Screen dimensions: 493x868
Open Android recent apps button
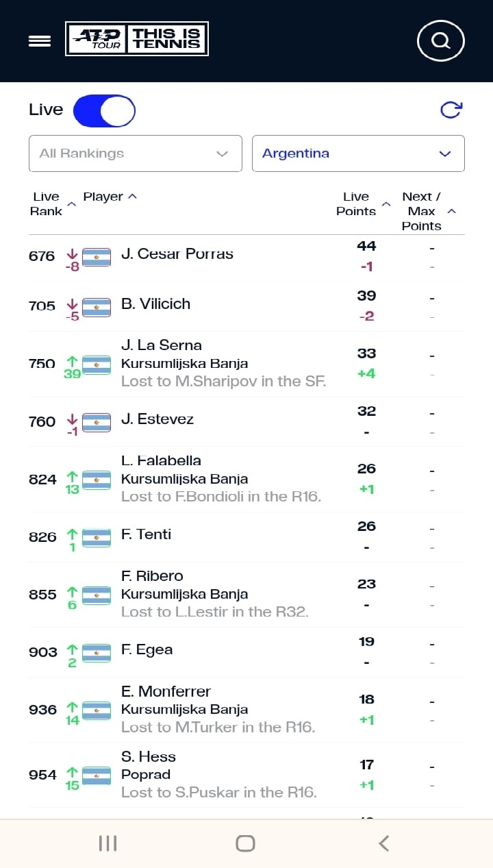(x=108, y=843)
